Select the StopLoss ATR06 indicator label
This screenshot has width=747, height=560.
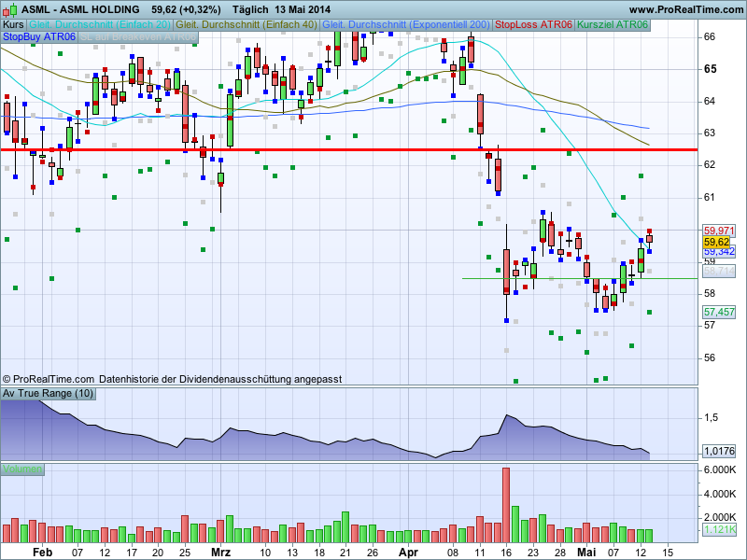pos(533,25)
